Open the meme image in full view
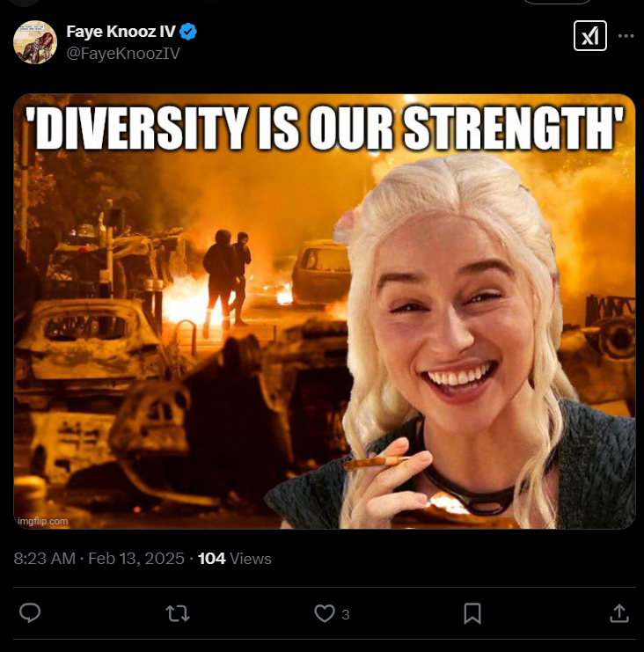The image size is (644, 652). coord(325,311)
